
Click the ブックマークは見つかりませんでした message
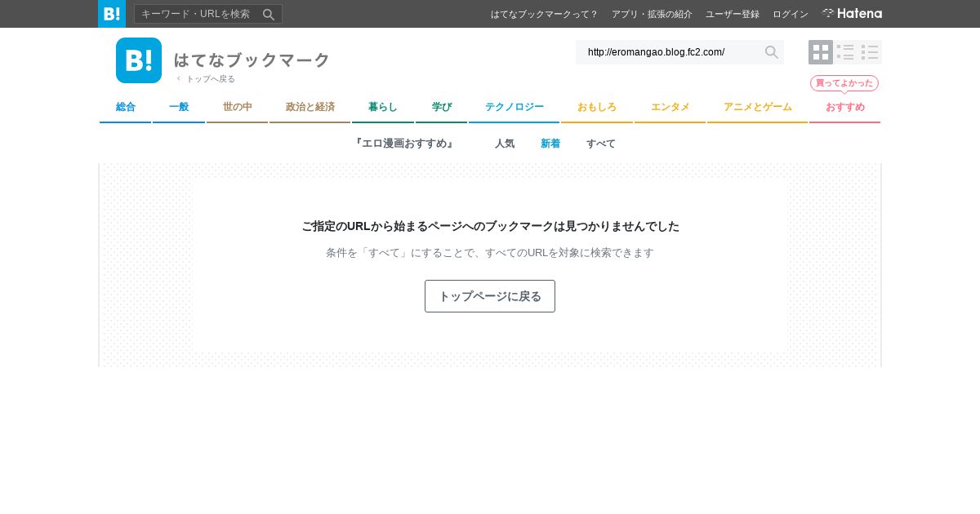(490, 226)
